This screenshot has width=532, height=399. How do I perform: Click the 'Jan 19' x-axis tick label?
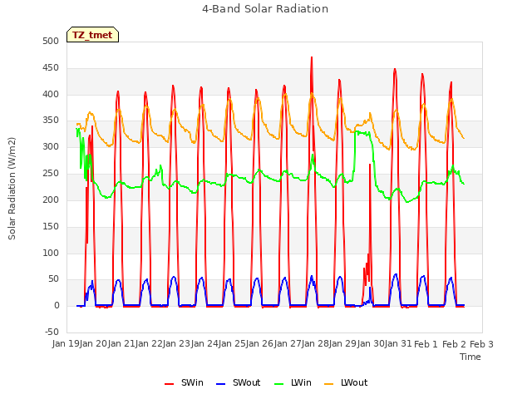pyautogui.click(x=66, y=344)
